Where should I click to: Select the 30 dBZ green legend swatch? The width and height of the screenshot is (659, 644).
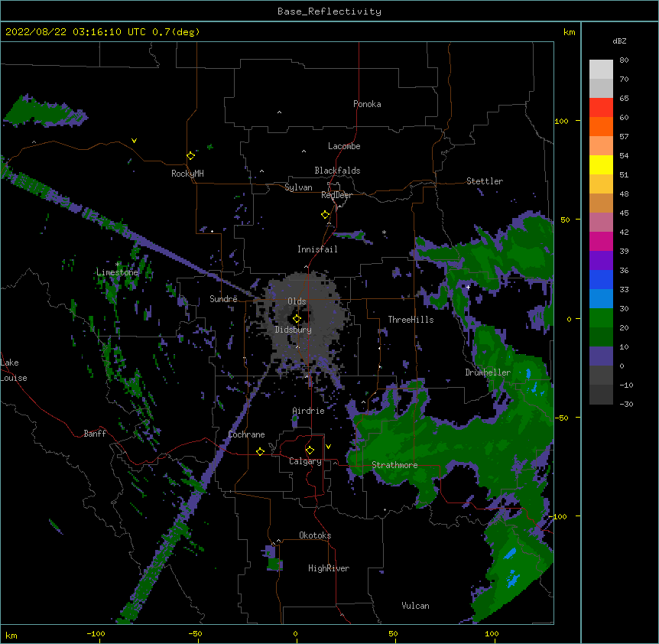tap(601, 318)
